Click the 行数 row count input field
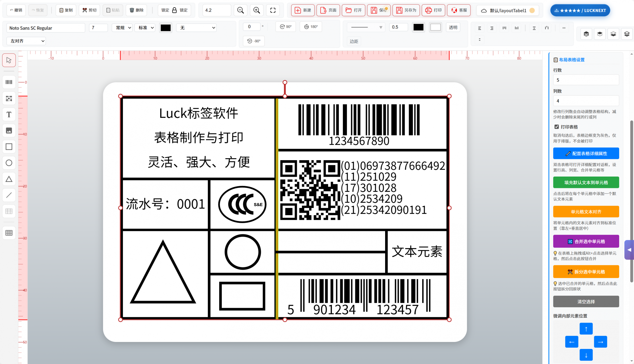This screenshot has width=634, height=364. pos(586,79)
